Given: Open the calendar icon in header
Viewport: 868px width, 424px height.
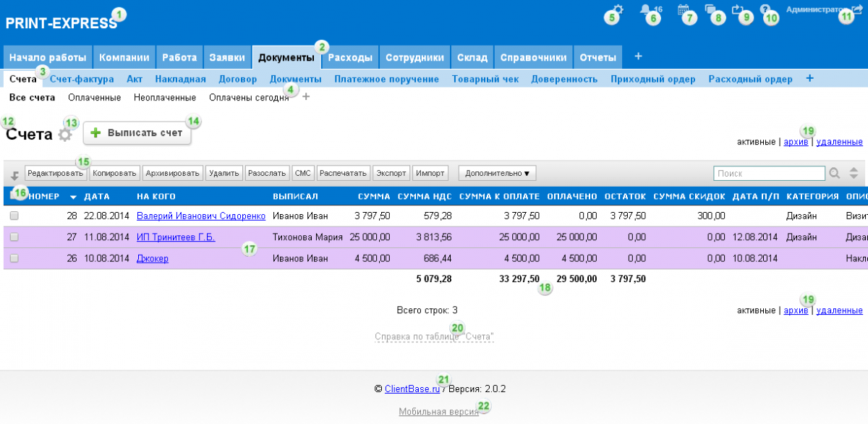Looking at the screenshot, I should [x=683, y=10].
